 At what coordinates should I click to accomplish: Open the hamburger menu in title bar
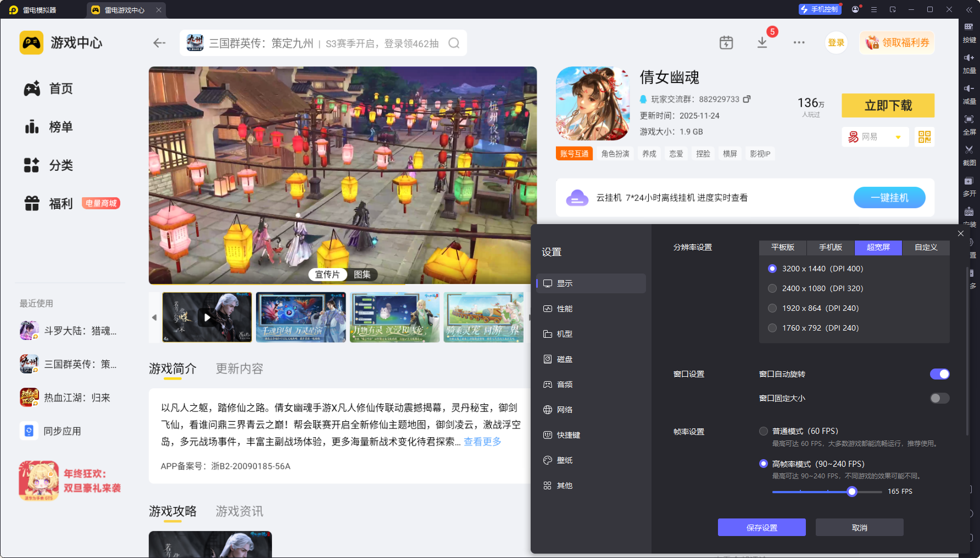tap(874, 9)
